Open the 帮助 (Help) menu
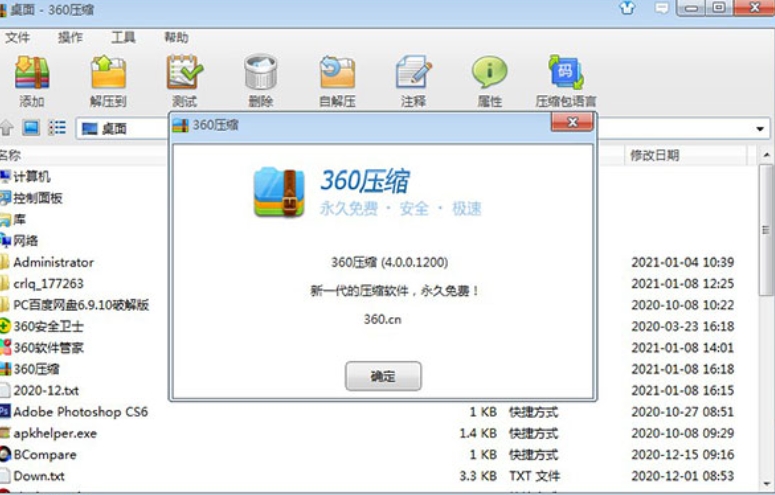 [x=176, y=38]
